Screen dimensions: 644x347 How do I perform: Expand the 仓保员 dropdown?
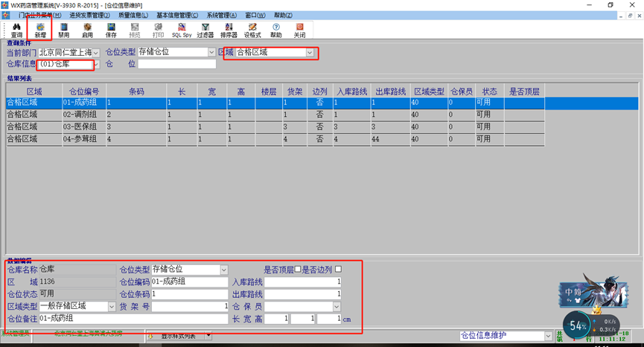pos(337,306)
